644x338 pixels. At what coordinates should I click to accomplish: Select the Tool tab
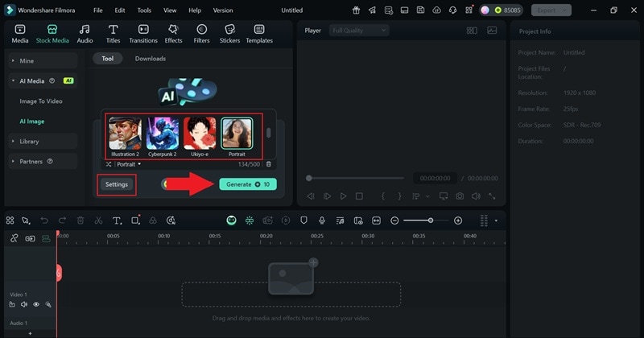click(x=108, y=59)
